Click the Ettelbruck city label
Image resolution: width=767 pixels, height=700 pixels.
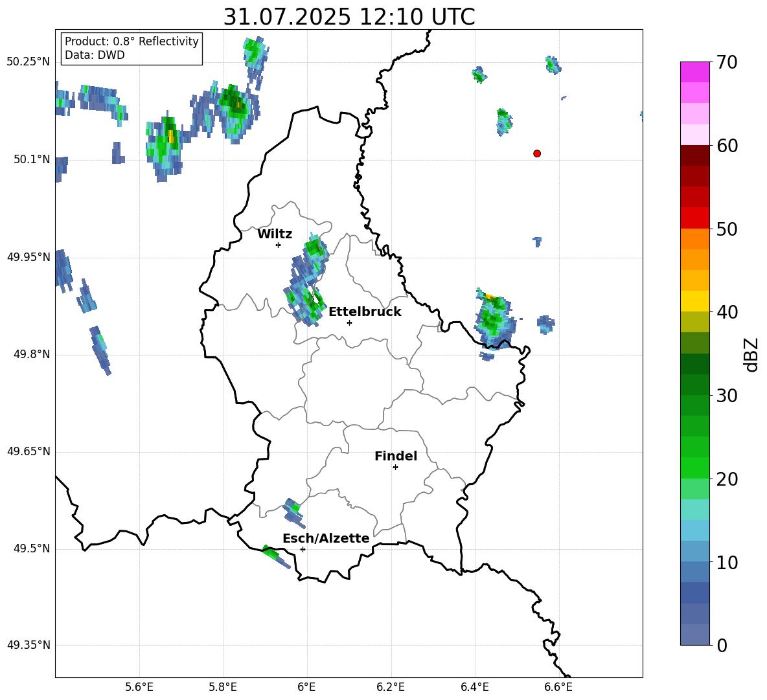click(365, 312)
